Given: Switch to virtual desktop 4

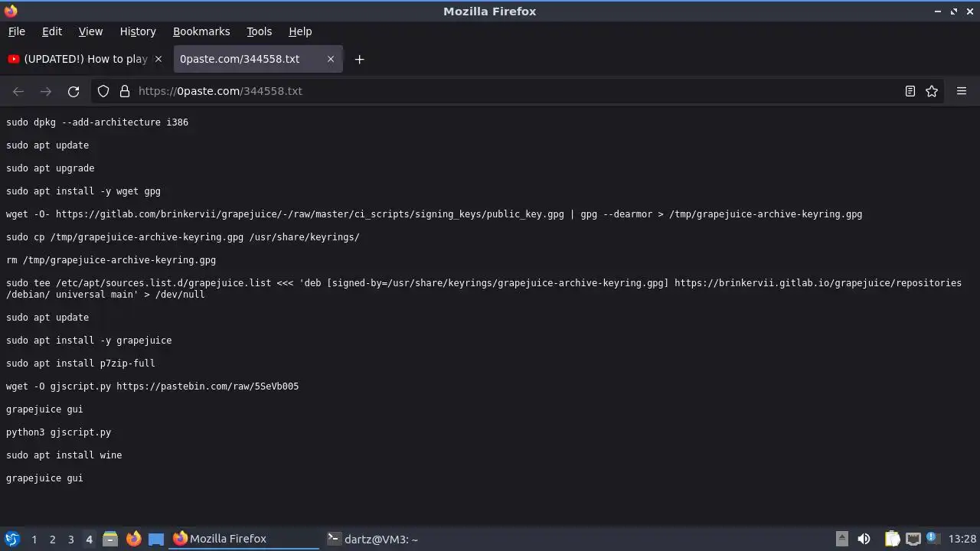Looking at the screenshot, I should [x=89, y=540].
